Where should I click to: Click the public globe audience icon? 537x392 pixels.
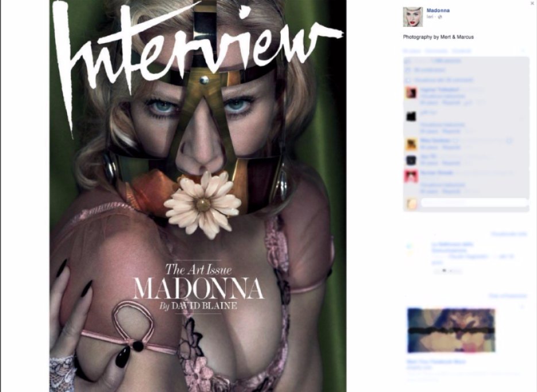pos(440,17)
